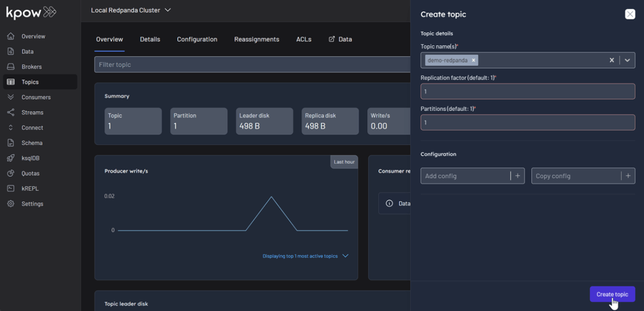This screenshot has width=644, height=311.
Task: Focus the Replication factor input field
Action: click(528, 91)
